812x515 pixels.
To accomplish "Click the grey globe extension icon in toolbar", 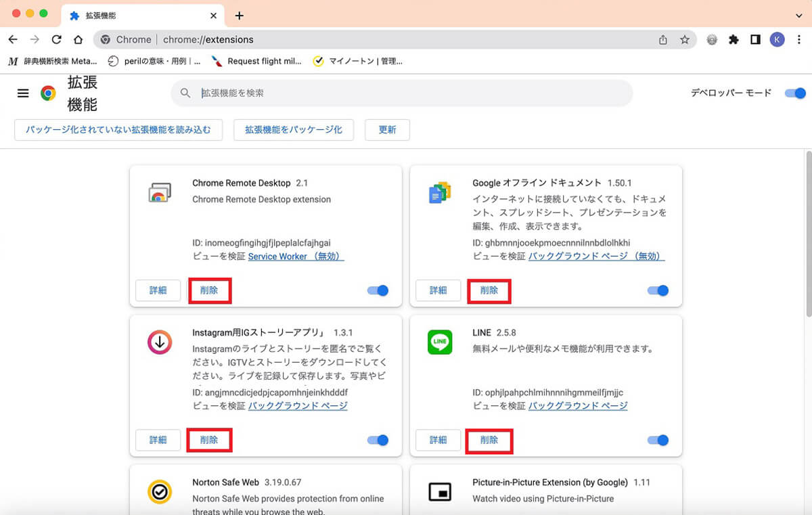I will coord(712,40).
